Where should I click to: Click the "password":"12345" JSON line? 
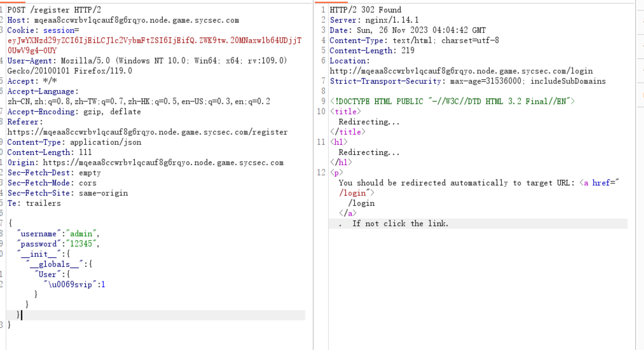tap(58, 244)
